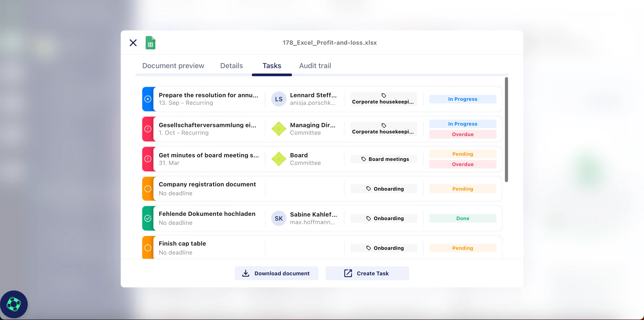Click the LS avatar for Lennard Steff
644x320 pixels.
(x=278, y=99)
